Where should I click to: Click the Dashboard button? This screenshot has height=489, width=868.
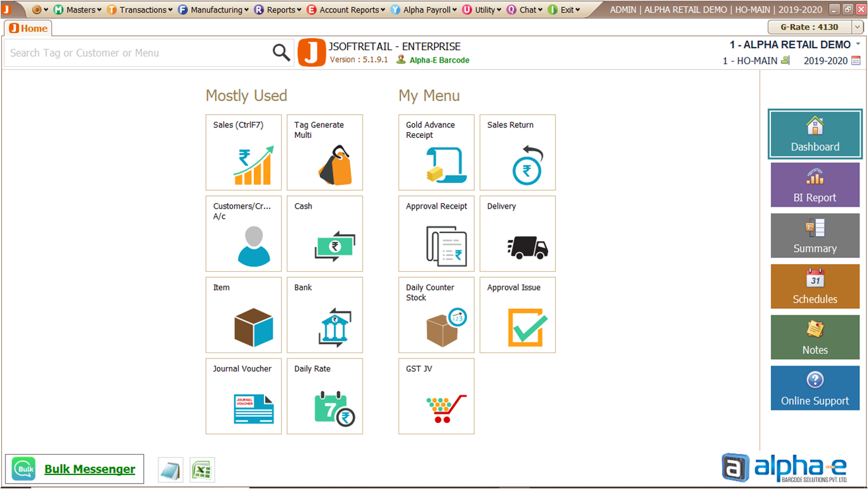[815, 134]
